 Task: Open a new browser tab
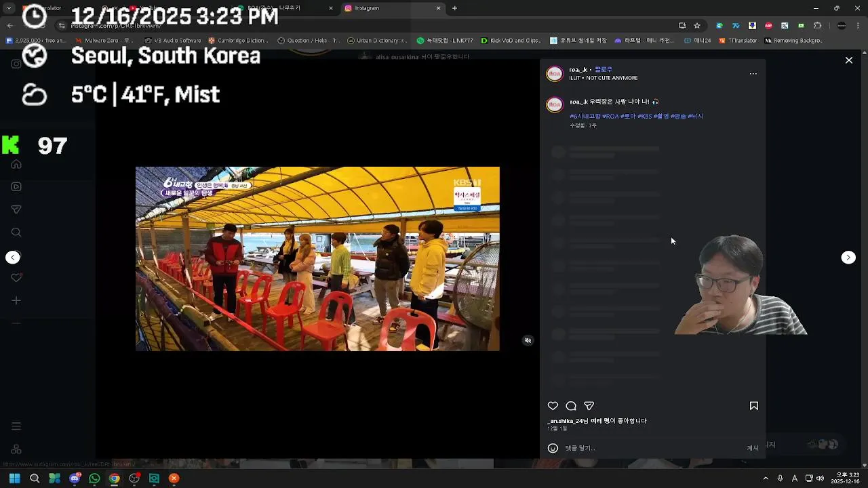[x=454, y=8]
